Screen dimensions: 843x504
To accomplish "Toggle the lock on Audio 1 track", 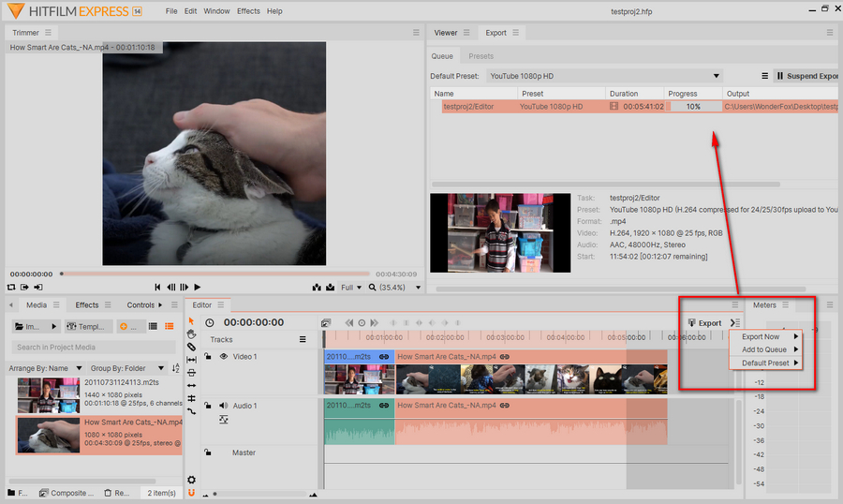I will point(208,406).
